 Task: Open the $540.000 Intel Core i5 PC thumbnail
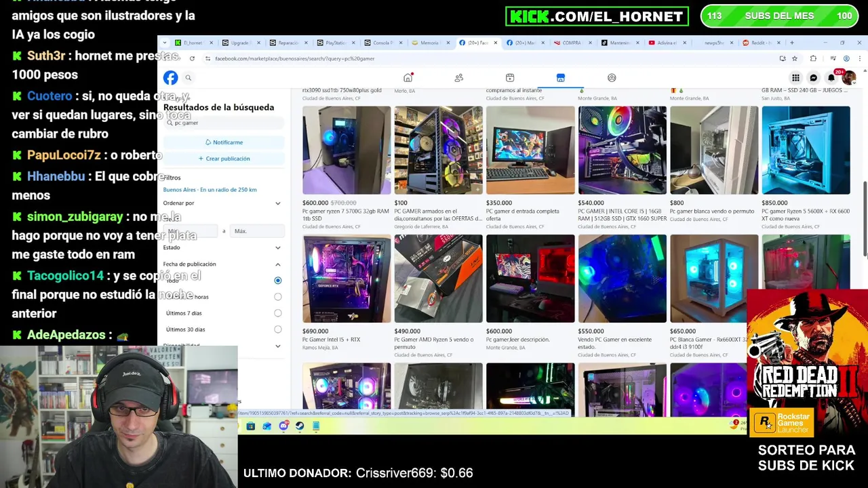point(623,150)
